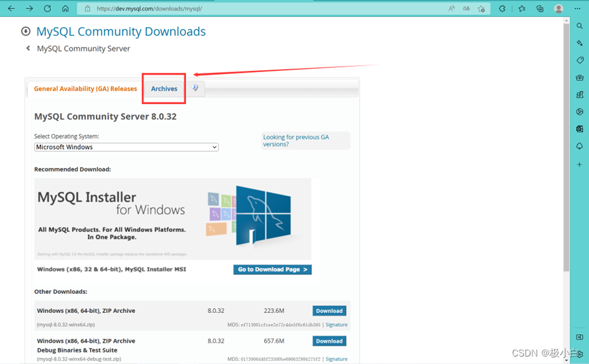Open sidebar settings gear
Viewport: 589px width, 364px height.
[581, 354]
